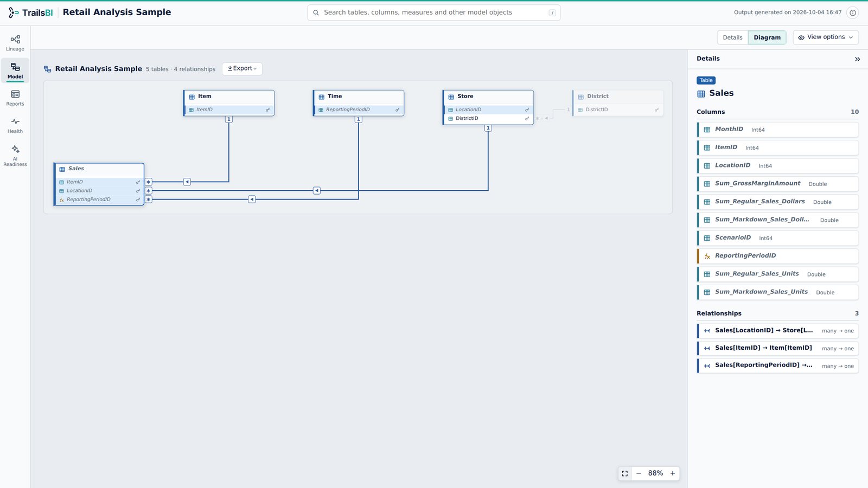
Task: Open Sales[LocationID] to Store relationship
Action: pyautogui.click(x=778, y=331)
